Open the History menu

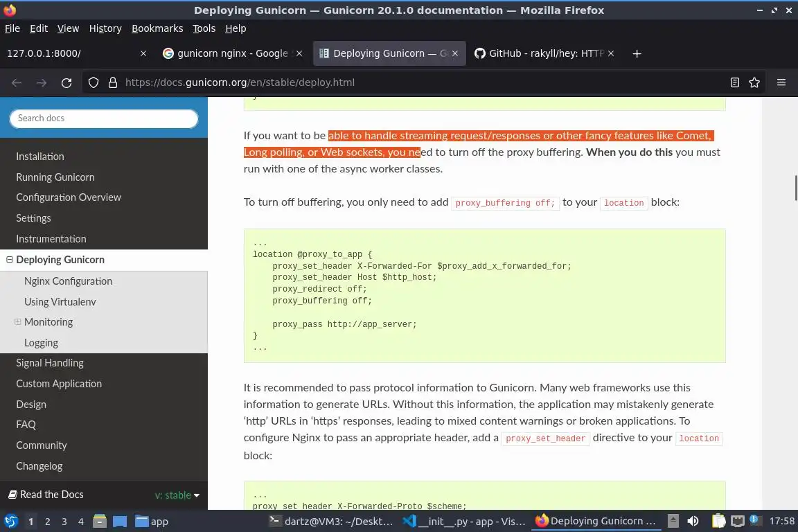coord(105,28)
